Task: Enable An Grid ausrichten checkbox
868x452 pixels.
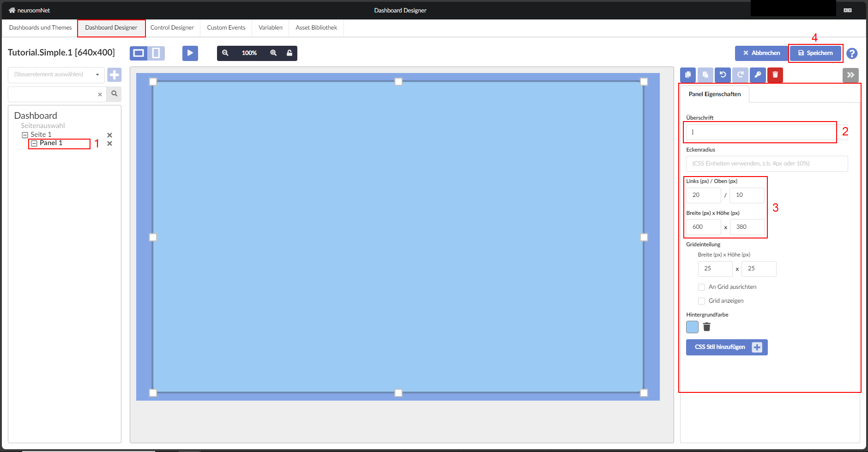Action: click(x=701, y=287)
